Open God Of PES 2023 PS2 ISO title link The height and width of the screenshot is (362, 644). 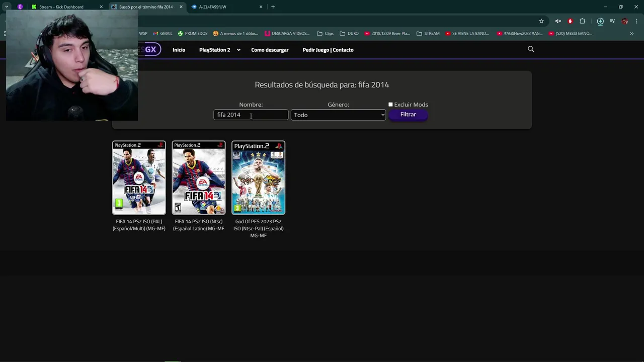(x=258, y=228)
